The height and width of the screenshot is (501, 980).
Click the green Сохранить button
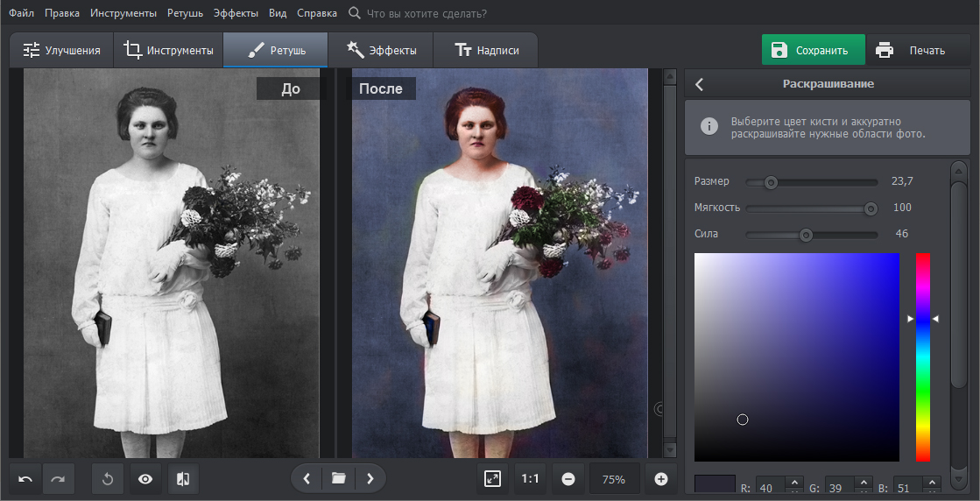tap(812, 50)
